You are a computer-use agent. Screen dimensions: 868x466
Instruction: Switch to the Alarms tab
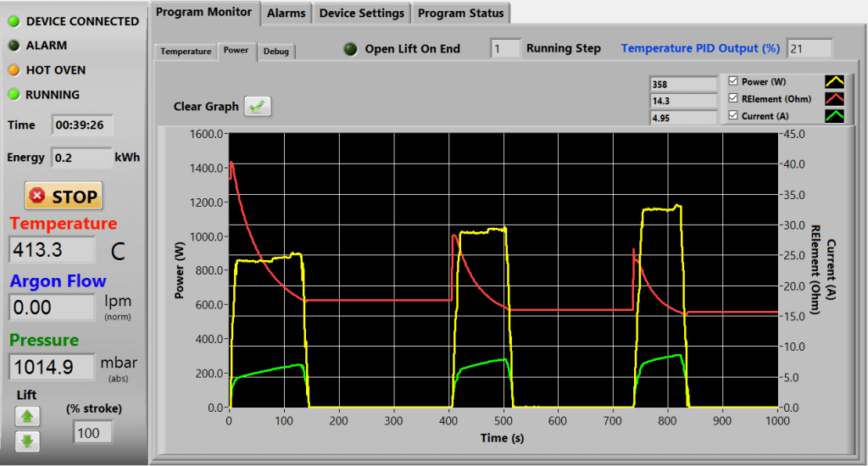point(286,13)
